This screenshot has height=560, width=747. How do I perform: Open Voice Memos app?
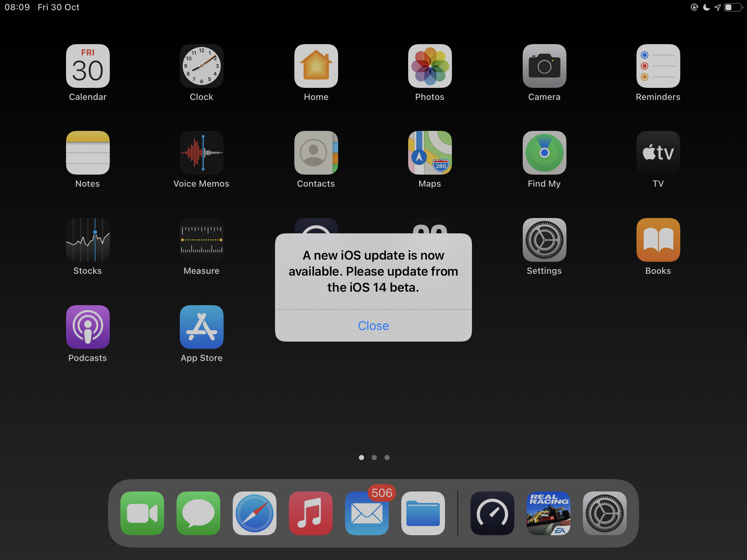(x=201, y=153)
